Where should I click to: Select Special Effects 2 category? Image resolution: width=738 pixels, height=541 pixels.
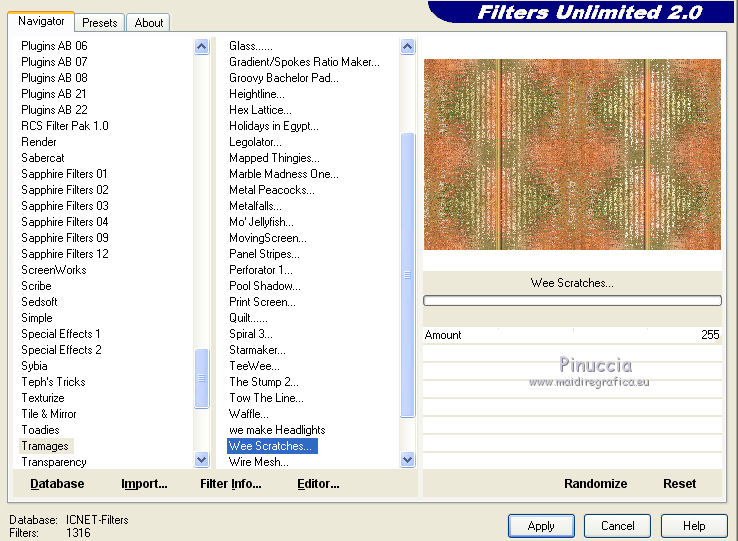coord(61,350)
